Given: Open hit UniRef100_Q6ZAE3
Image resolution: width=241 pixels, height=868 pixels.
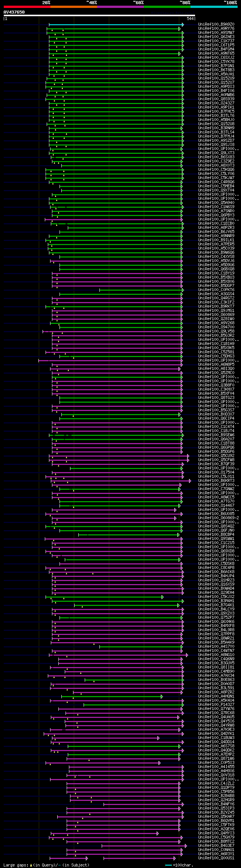Looking at the screenshot, I should pos(216,37).
